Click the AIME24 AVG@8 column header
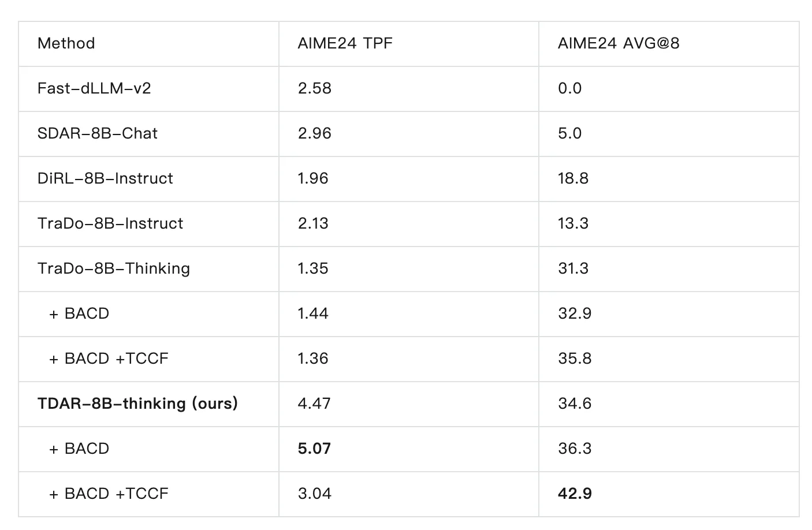 click(618, 43)
